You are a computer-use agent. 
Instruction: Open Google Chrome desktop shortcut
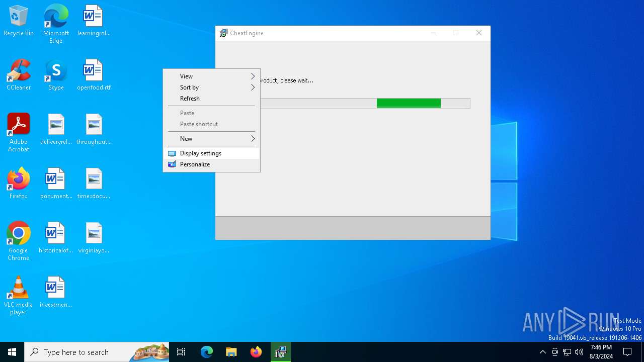pos(19,241)
